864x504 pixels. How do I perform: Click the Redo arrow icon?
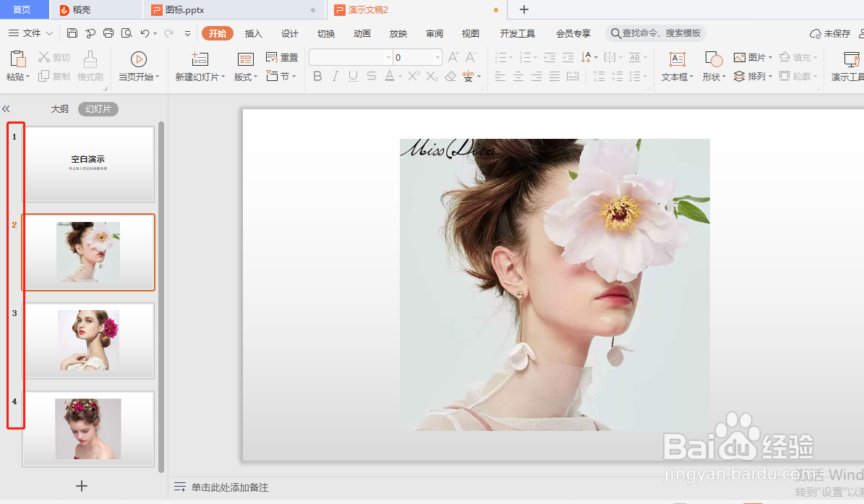pyautogui.click(x=168, y=33)
